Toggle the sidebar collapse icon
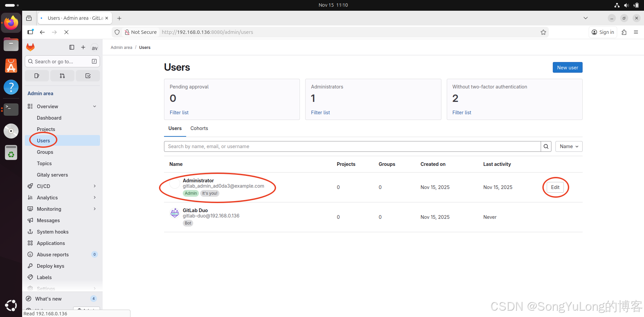The height and width of the screenshot is (317, 644). click(72, 47)
